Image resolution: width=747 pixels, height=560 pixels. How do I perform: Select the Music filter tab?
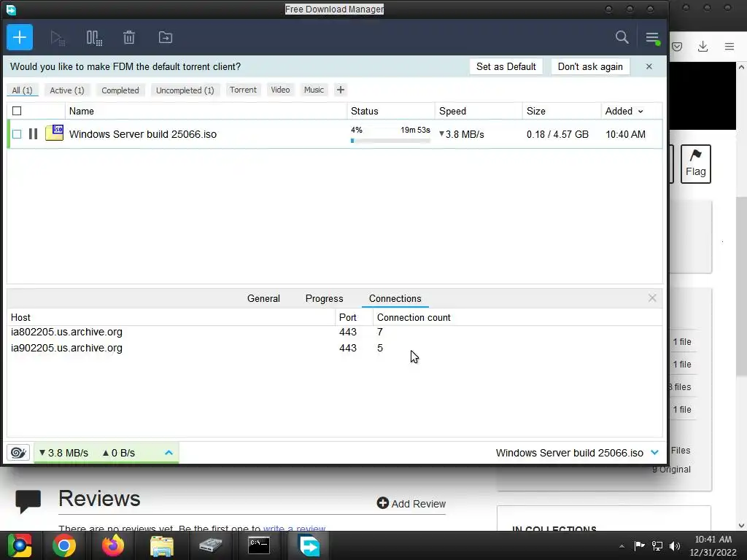click(314, 90)
